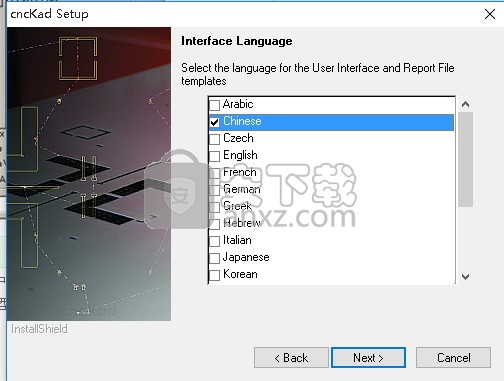Check the German language option

[214, 190]
